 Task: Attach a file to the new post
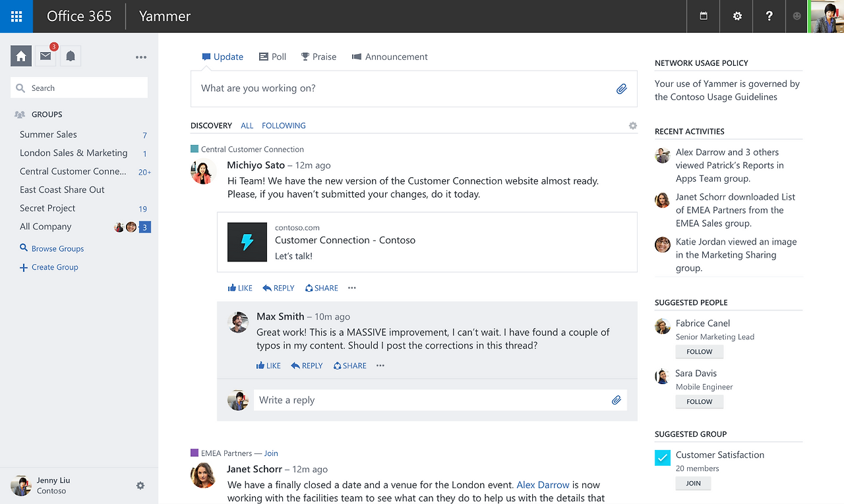[620, 88]
